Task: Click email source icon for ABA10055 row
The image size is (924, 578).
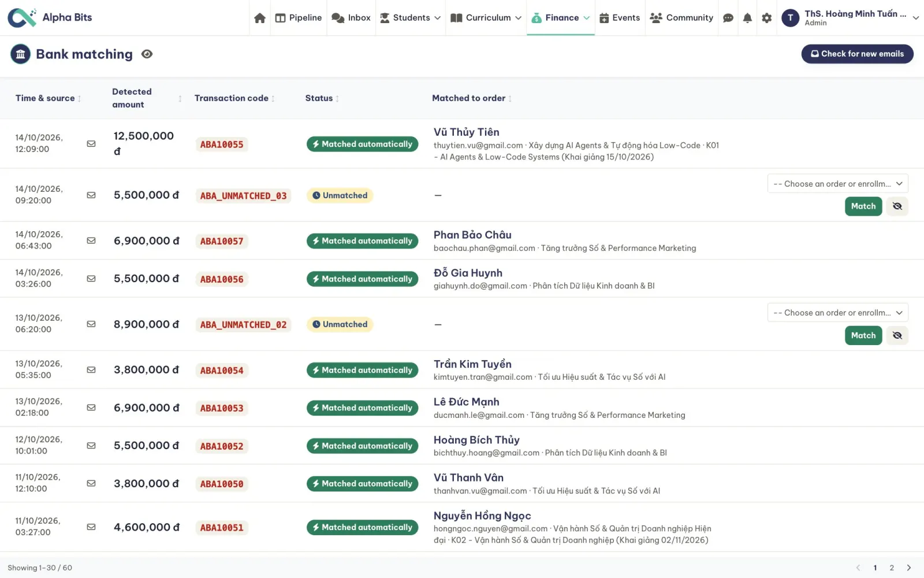Action: [x=91, y=143]
